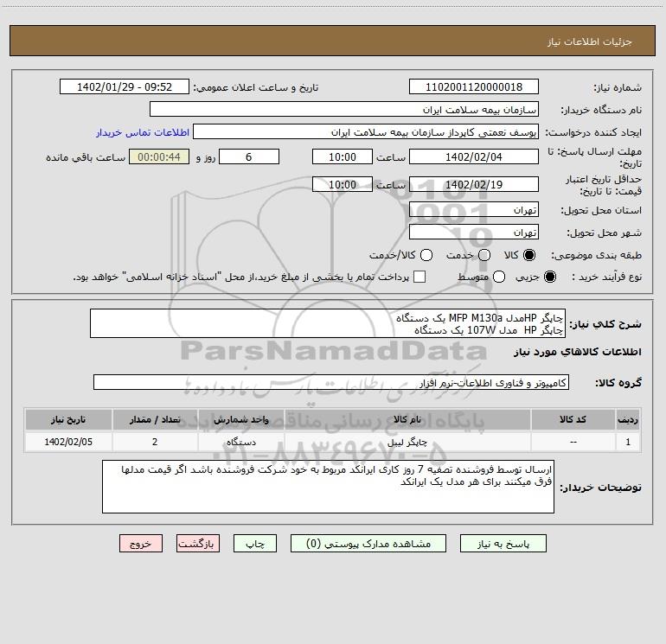Click the price validity date 1402/02/19

pos(474,184)
